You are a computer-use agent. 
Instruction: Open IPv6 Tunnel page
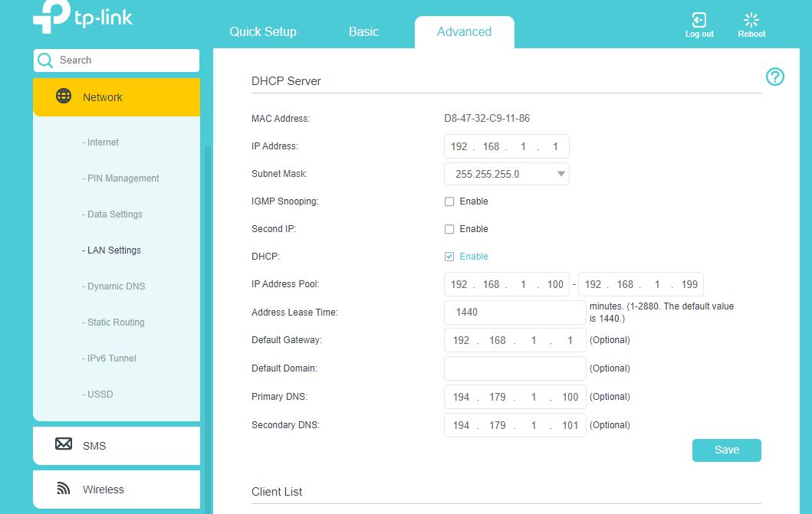click(110, 358)
